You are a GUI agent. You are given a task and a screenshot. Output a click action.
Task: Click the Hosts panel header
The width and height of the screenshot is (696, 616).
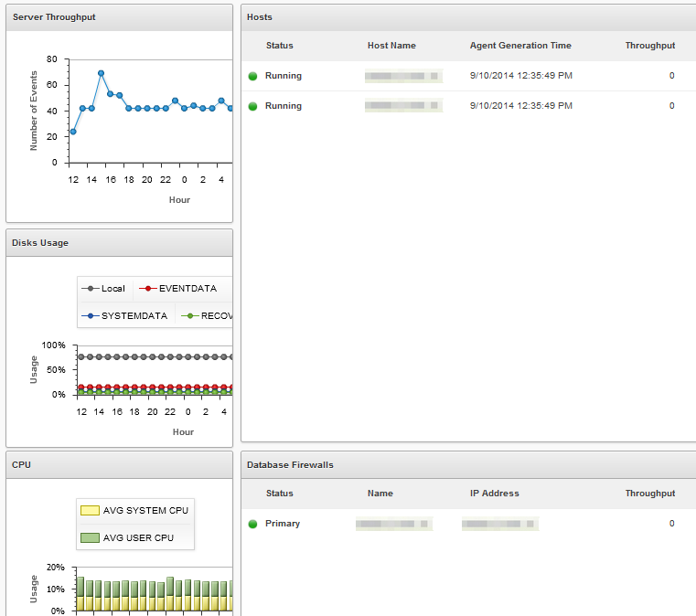click(469, 17)
